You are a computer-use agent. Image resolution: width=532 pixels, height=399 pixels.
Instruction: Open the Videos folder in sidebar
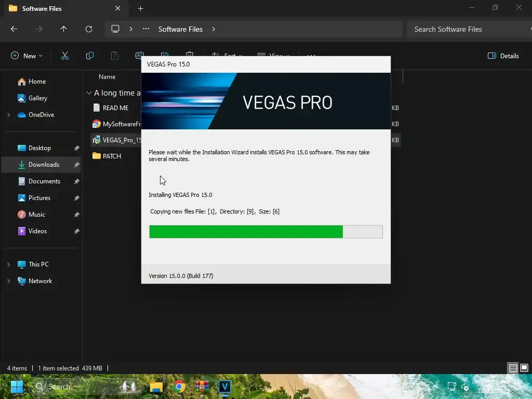[37, 231]
